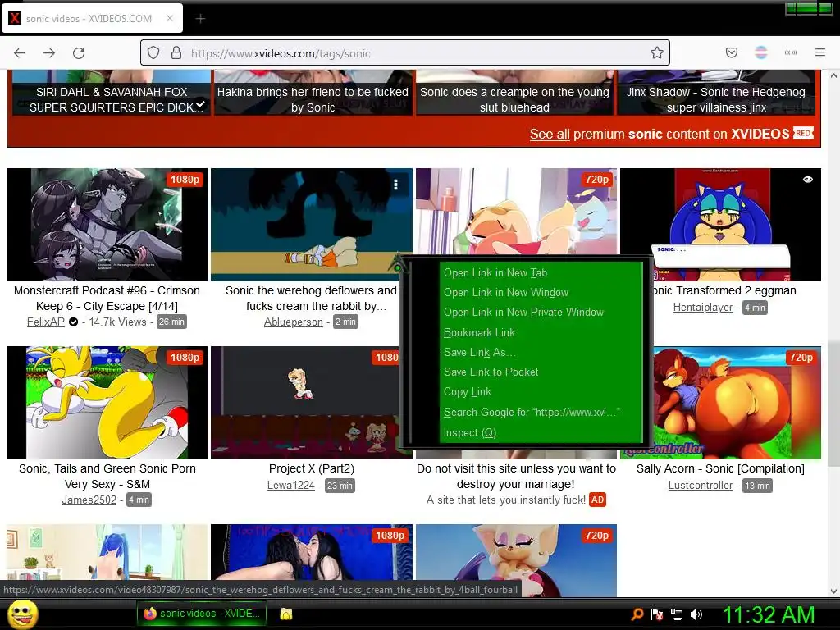Image resolution: width=840 pixels, height=630 pixels.
Task: Open the smiley-face start menu button
Action: coord(23,614)
